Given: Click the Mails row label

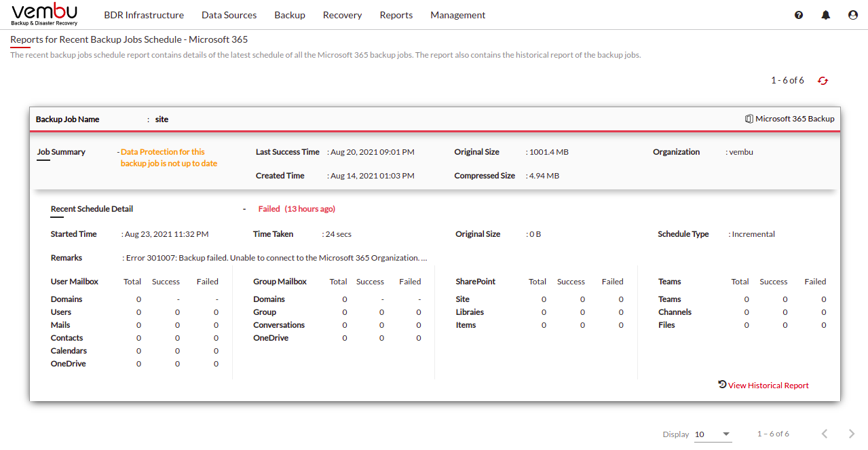Looking at the screenshot, I should [x=60, y=325].
